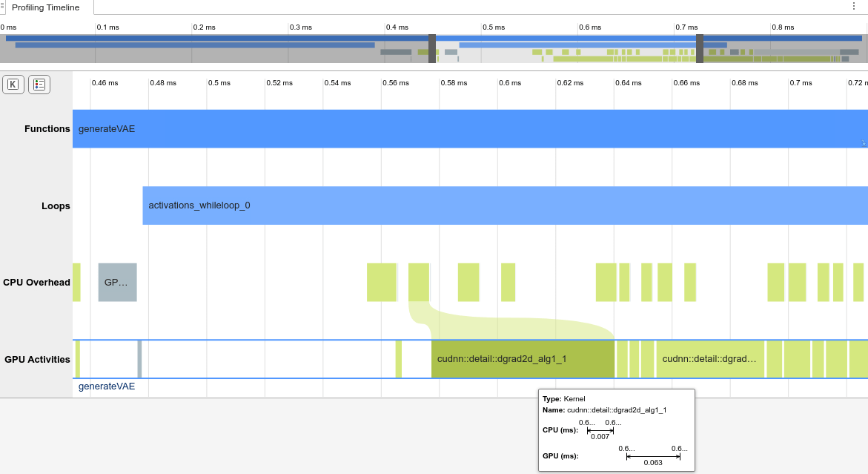Screen dimensions: 868x474
Task: Click the panel drag grip beside Profiling Timeline
Action: 3,7
